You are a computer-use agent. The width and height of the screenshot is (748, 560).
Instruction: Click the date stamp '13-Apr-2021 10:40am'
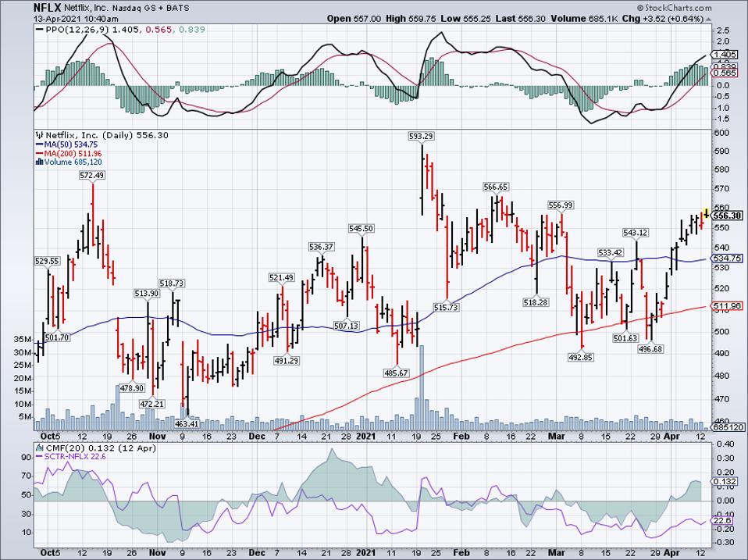[x=77, y=19]
